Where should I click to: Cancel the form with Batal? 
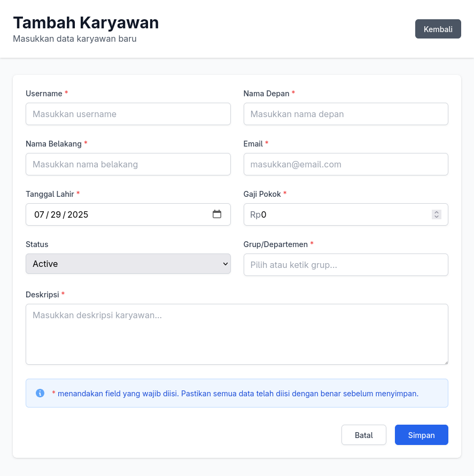coord(363,435)
